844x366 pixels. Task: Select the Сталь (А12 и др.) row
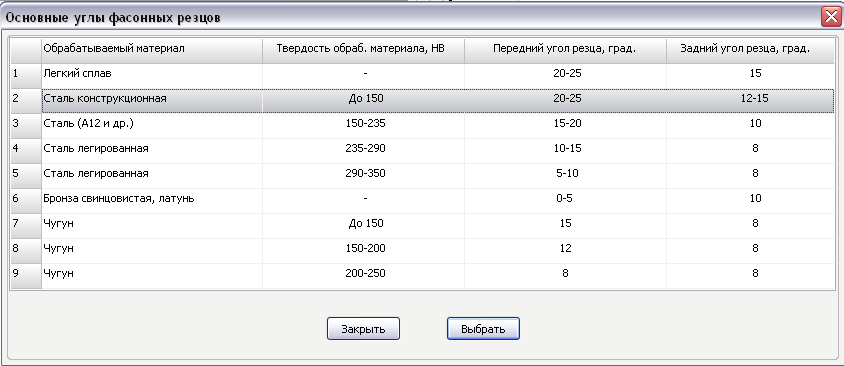coord(438,124)
